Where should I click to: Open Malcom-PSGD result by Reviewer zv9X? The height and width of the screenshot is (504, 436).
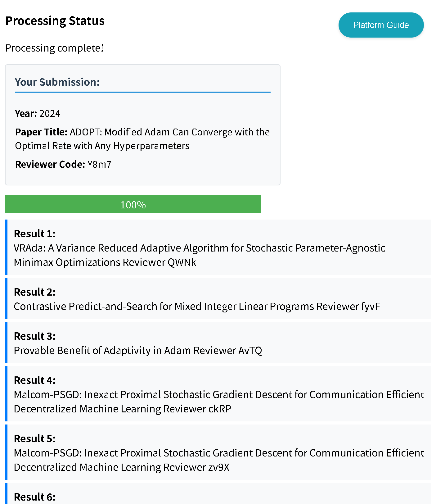pos(218,460)
